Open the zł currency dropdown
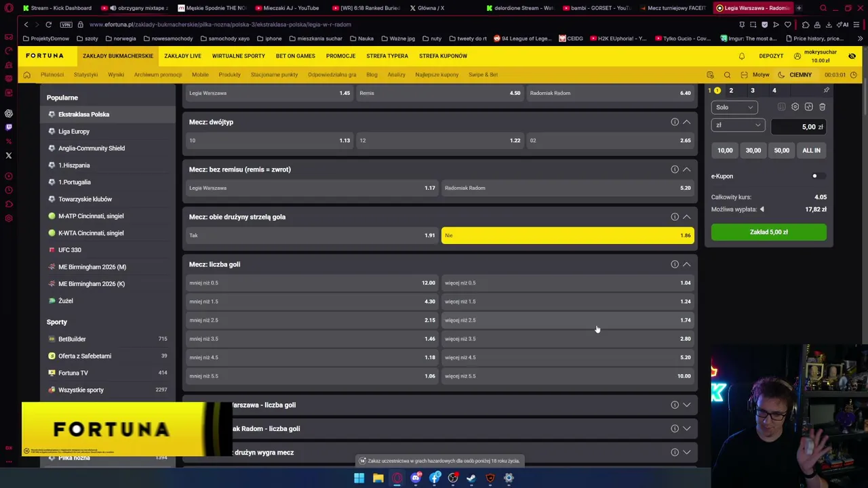Image resolution: width=868 pixels, height=488 pixels. click(x=737, y=125)
